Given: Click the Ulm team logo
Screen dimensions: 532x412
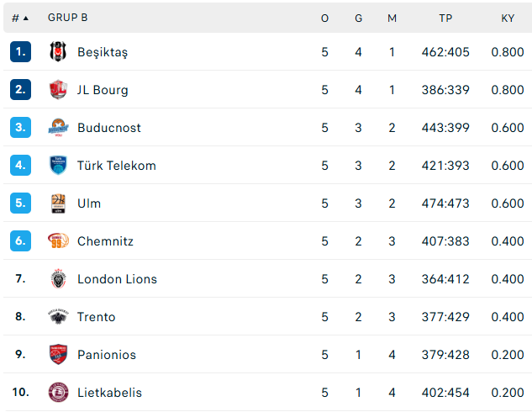Looking at the screenshot, I should [58, 203].
